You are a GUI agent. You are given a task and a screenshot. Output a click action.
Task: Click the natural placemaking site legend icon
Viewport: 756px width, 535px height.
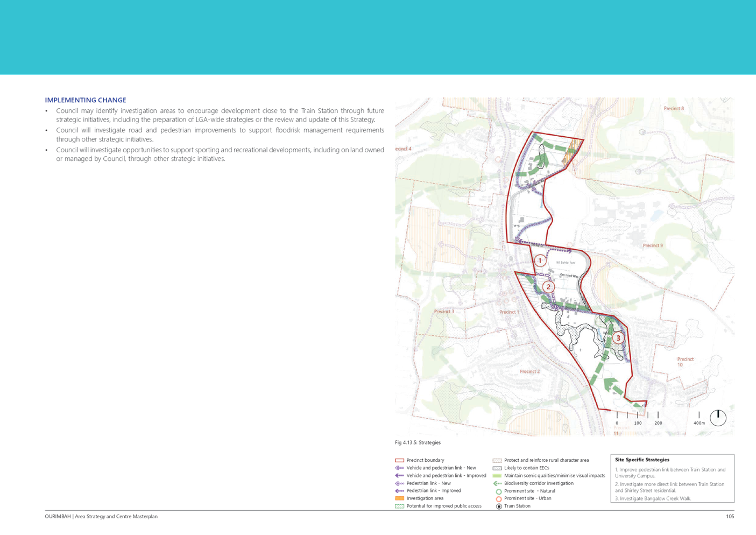(498, 491)
